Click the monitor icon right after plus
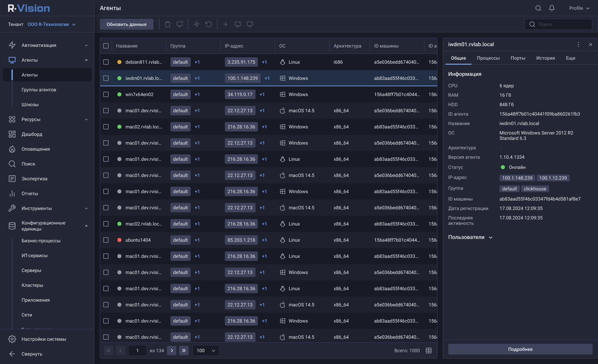The height and width of the screenshot is (364, 598). point(238,24)
